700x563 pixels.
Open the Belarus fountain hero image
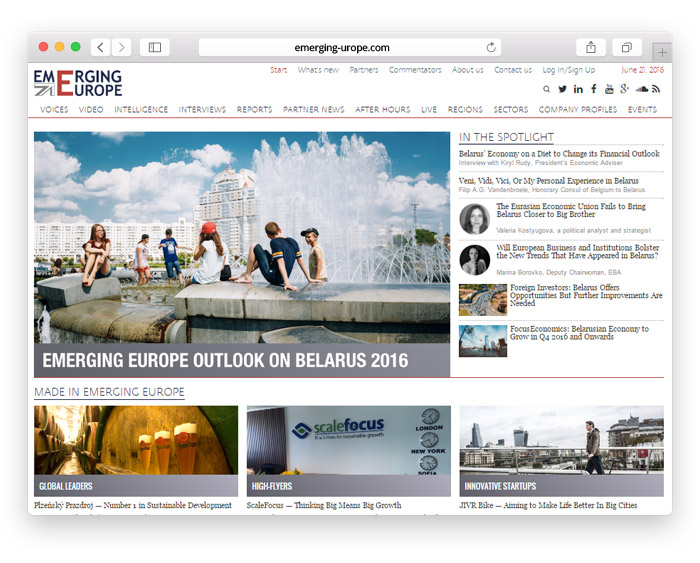(x=242, y=237)
